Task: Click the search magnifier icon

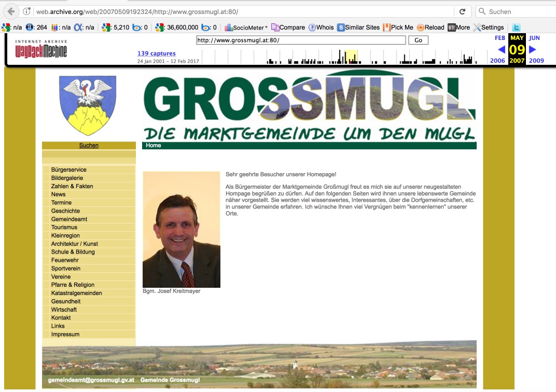Action: [x=482, y=12]
